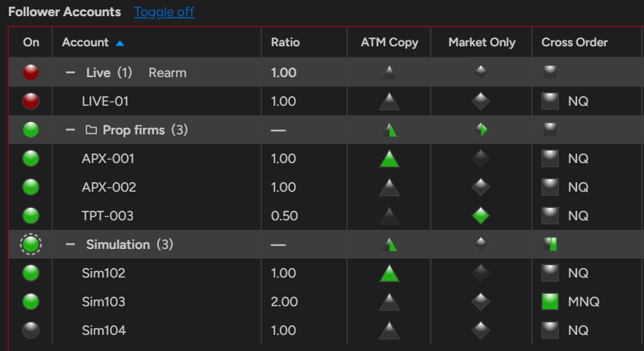Disable Market Only diamond for TPT-003
Image resolution: width=644 pixels, height=351 pixels.
(x=480, y=215)
